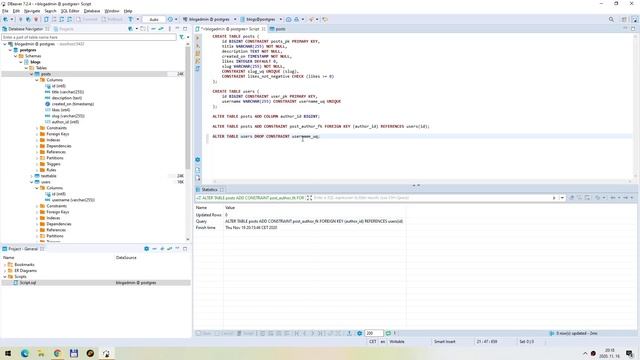640x360 pixels.
Task: Click the filter funnel icon in Database Navigator
Action: pyautogui.click(x=182, y=37)
